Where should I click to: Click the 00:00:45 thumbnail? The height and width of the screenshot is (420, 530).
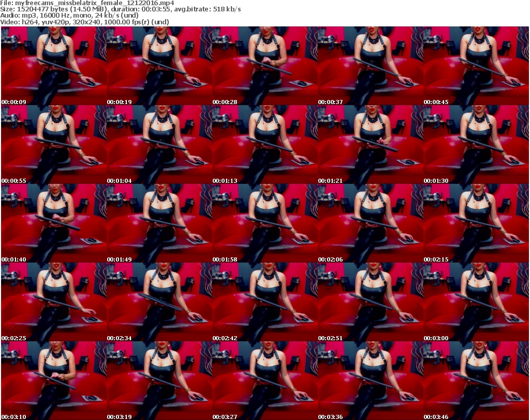pos(476,66)
